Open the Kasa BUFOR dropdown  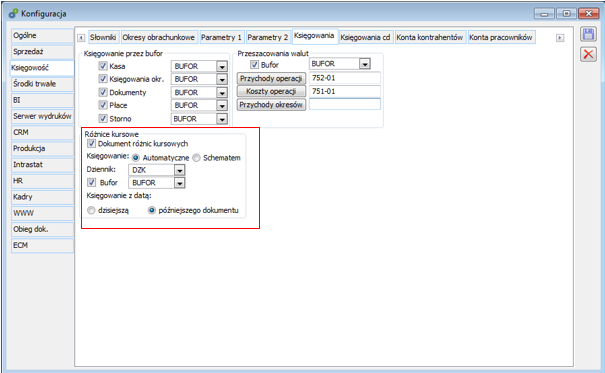click(222, 66)
